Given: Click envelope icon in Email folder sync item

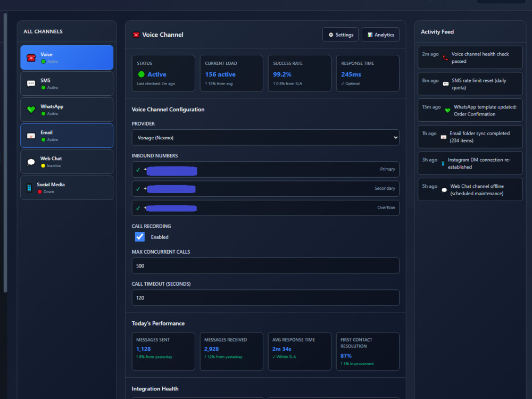Looking at the screenshot, I should pos(444,137).
